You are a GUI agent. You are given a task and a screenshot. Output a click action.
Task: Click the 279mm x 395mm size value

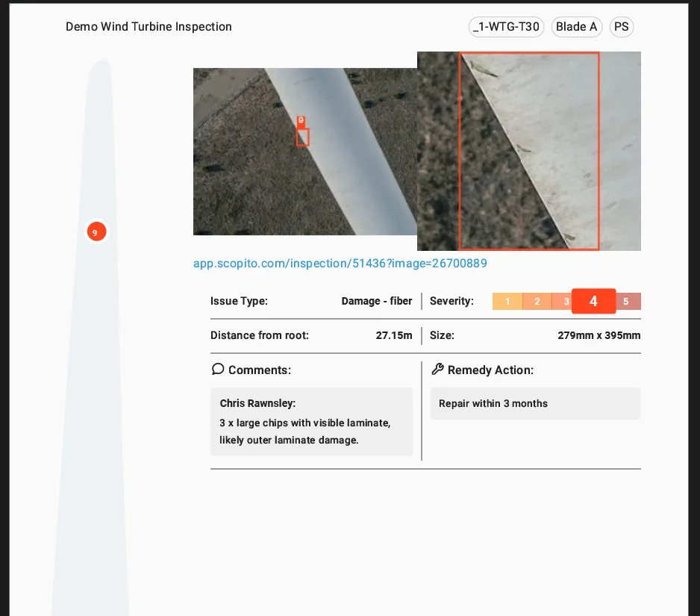599,335
